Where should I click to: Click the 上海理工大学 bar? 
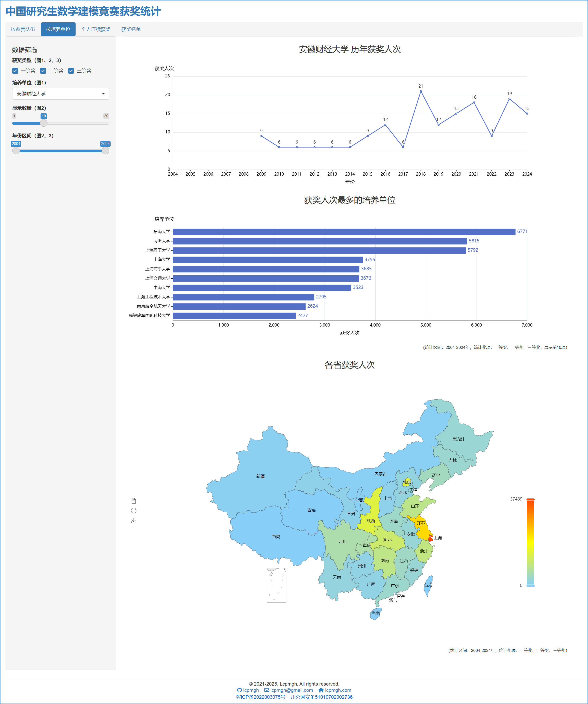(x=319, y=250)
